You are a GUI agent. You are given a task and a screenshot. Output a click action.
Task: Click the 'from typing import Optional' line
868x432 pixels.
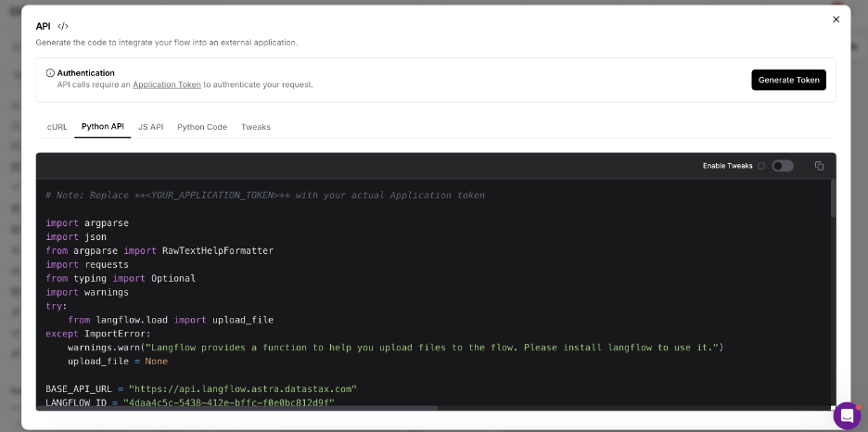coord(121,278)
